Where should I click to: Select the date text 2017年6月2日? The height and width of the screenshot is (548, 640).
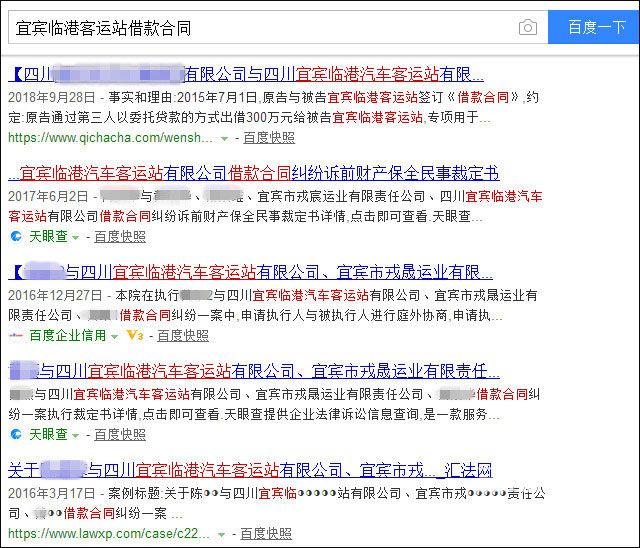click(x=48, y=196)
